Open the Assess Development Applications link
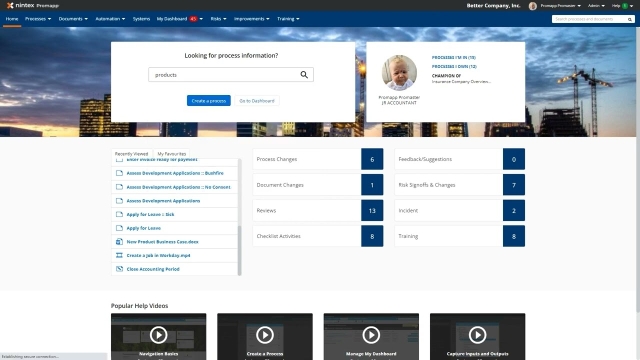Viewport: 640px width, 360px height. pyautogui.click(x=163, y=201)
